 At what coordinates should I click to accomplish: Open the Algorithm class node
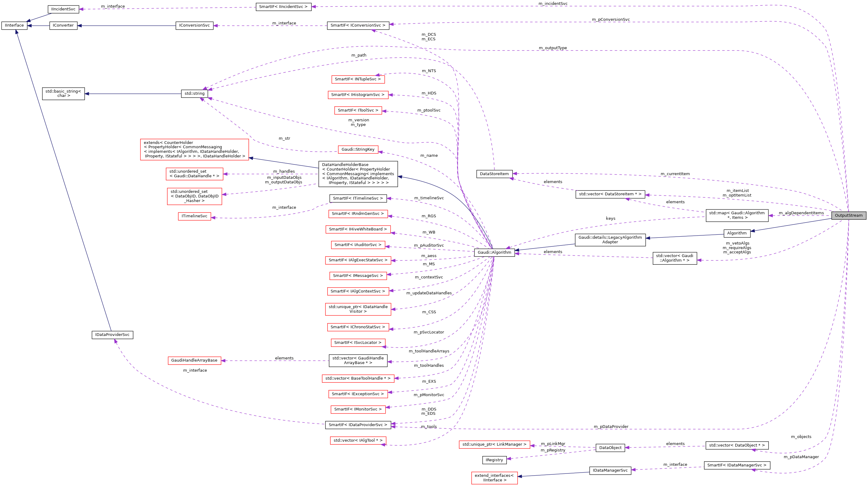tap(737, 233)
